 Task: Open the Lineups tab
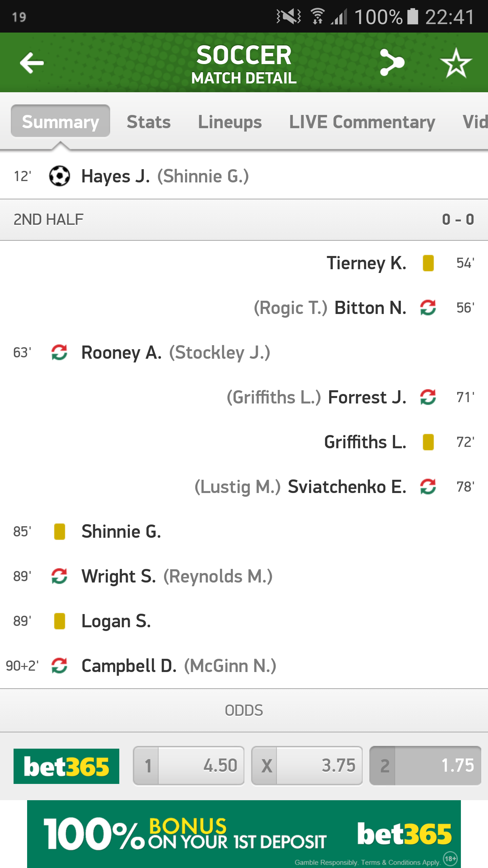230,122
